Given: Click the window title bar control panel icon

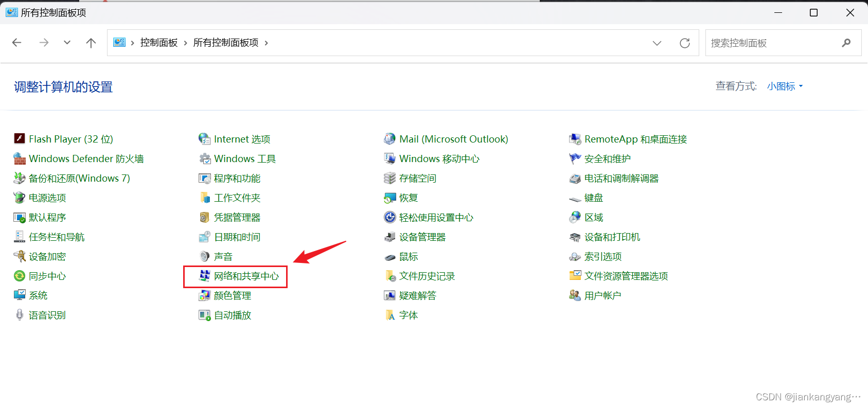Looking at the screenshot, I should [x=11, y=12].
